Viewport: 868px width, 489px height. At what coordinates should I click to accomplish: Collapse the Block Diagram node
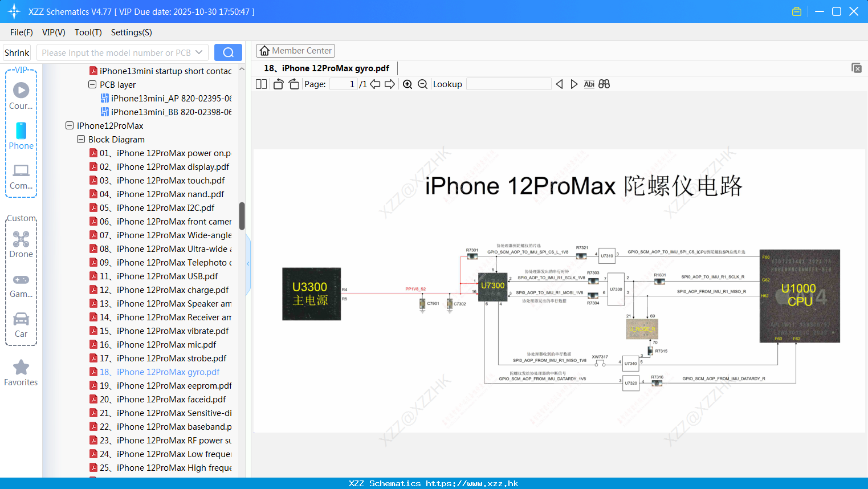click(x=81, y=139)
